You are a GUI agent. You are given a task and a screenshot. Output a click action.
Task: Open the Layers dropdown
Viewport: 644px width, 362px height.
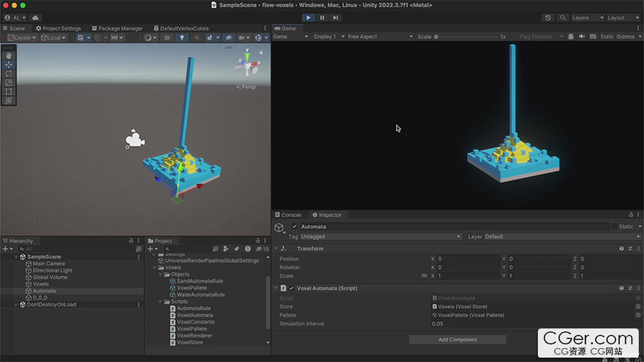[x=585, y=18]
